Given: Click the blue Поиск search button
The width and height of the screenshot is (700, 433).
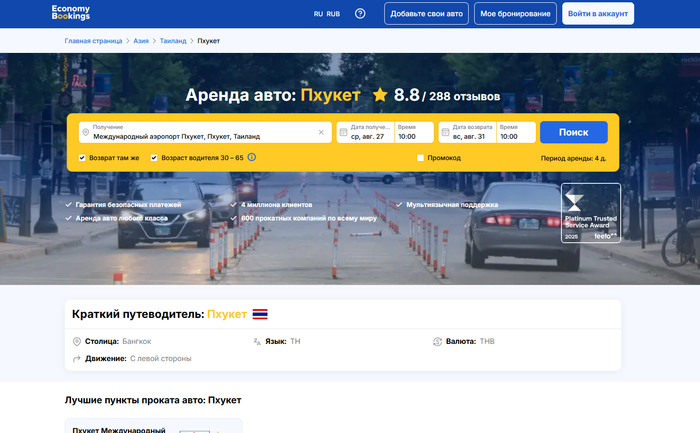Looking at the screenshot, I should [574, 132].
